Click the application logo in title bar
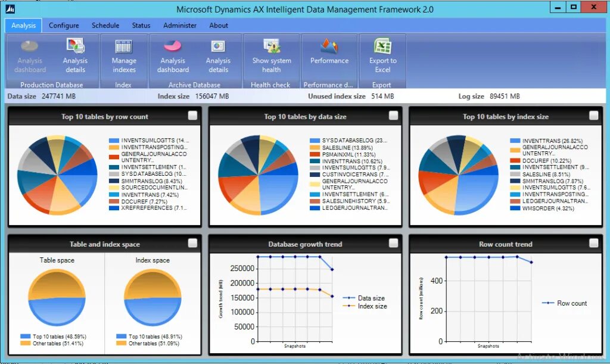This screenshot has height=364, width=610. (10, 8)
